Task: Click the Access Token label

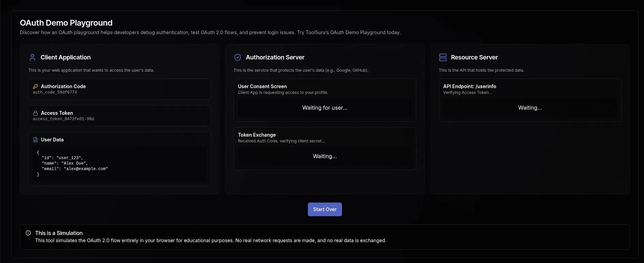Action: point(57,113)
